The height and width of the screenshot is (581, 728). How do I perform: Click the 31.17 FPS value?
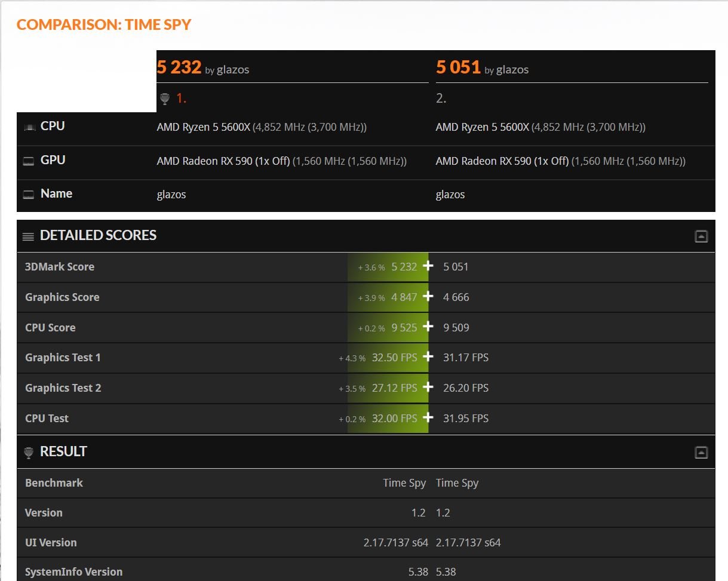point(466,358)
